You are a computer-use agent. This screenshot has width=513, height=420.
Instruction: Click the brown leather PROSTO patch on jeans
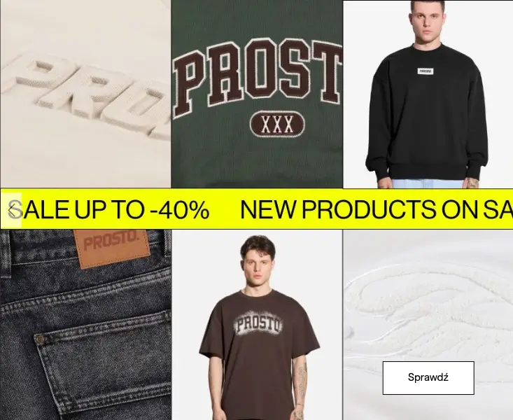[x=112, y=248]
